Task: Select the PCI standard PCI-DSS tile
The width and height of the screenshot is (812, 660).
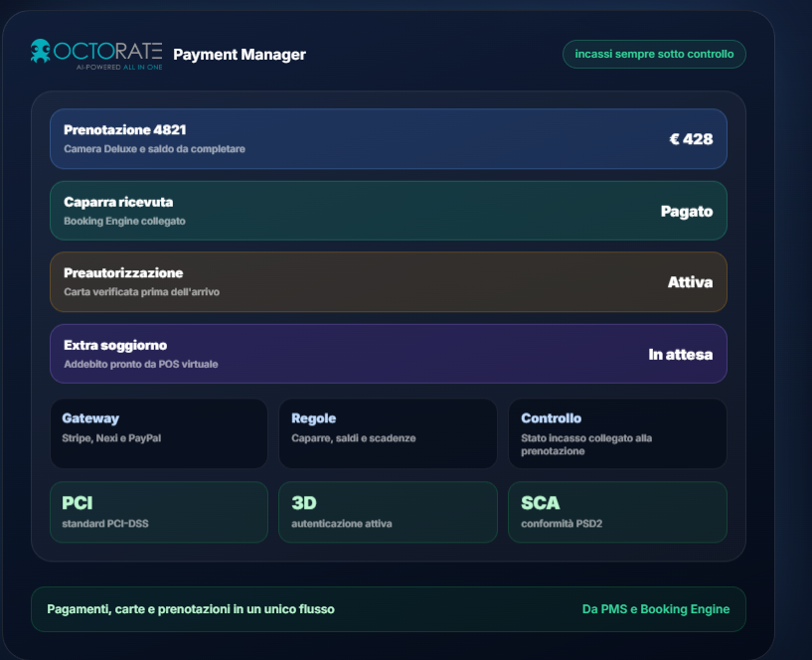Action: click(159, 512)
